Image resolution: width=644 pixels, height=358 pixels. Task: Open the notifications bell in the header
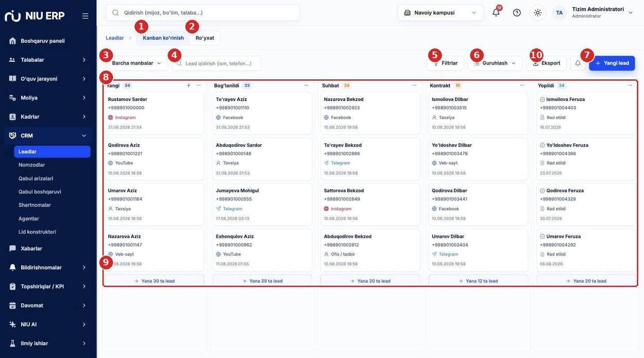[x=496, y=12]
